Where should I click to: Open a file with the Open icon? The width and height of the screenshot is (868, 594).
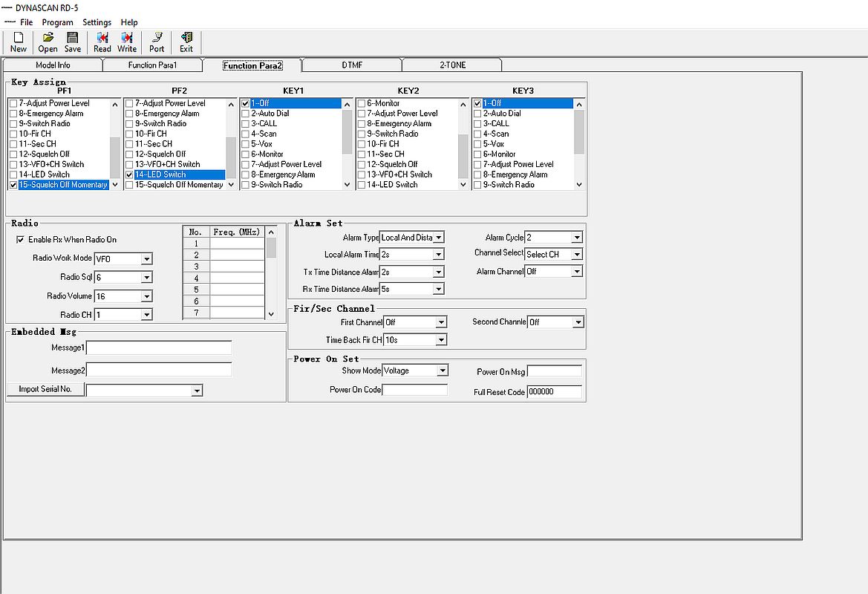(48, 42)
